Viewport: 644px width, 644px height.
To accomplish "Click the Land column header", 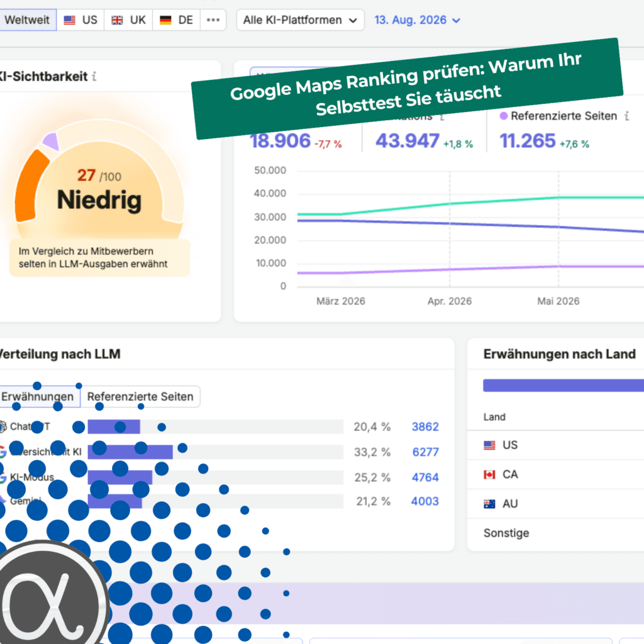I will click(x=494, y=418).
